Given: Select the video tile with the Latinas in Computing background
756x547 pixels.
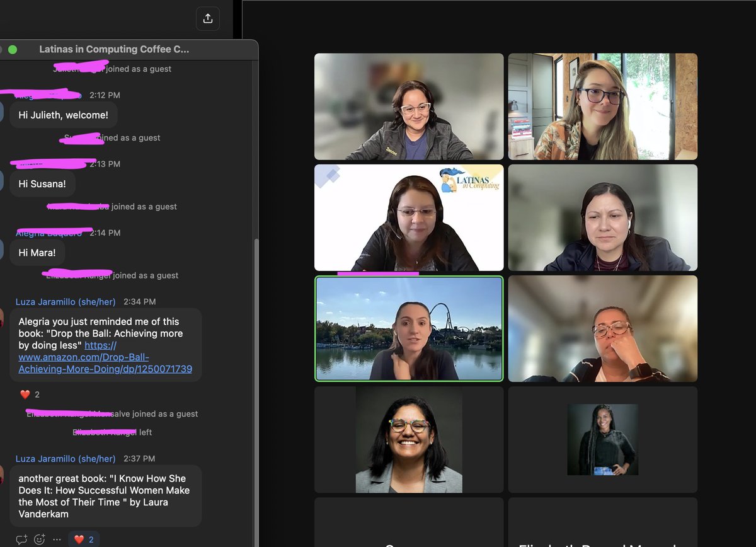Looking at the screenshot, I should (x=409, y=217).
